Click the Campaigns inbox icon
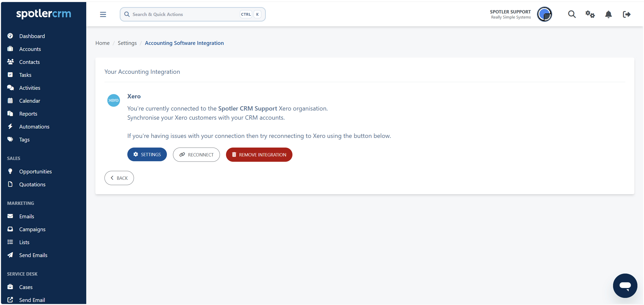This screenshot has height=305, width=644. click(x=10, y=229)
